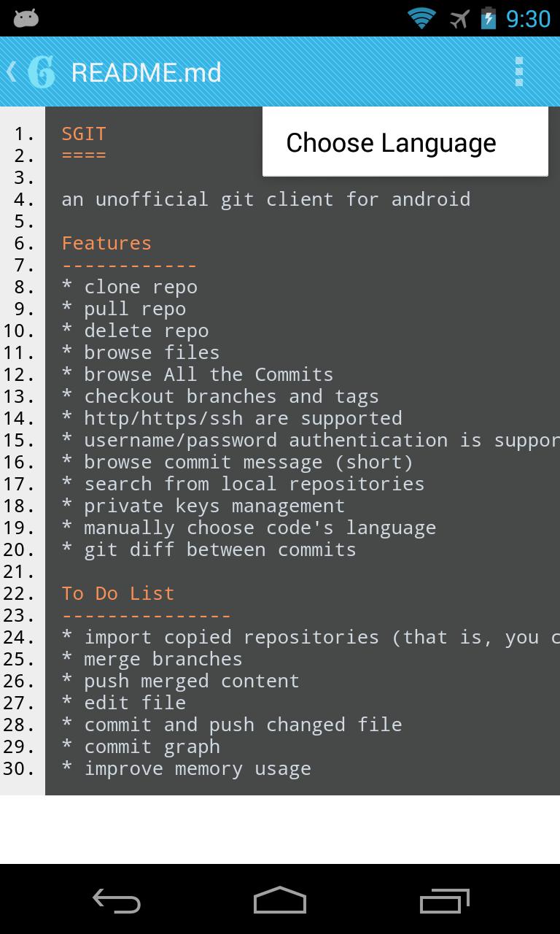Tap the clock showing 9:30
This screenshot has height=934, width=560.
tap(528, 18)
